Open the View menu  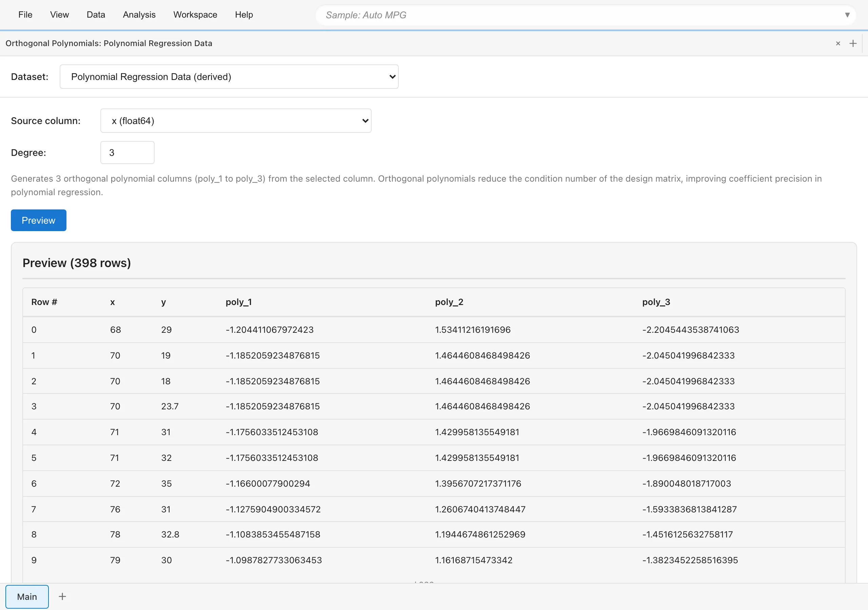(59, 15)
